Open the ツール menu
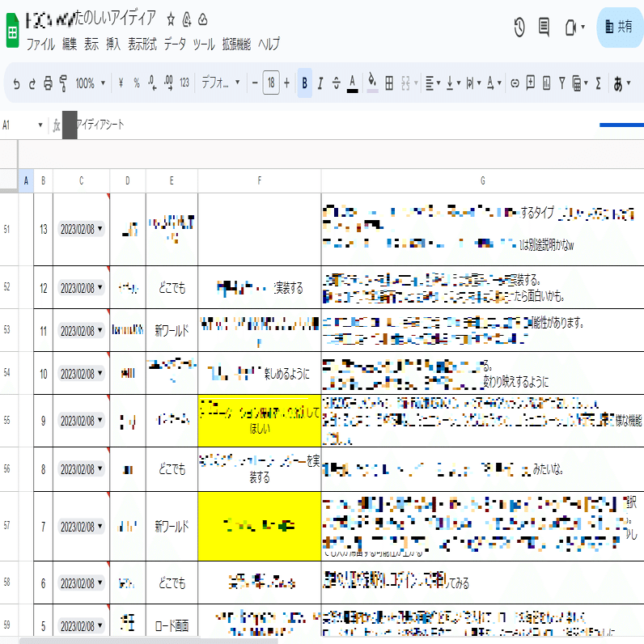Screen dimensions: 644x644 click(x=204, y=44)
